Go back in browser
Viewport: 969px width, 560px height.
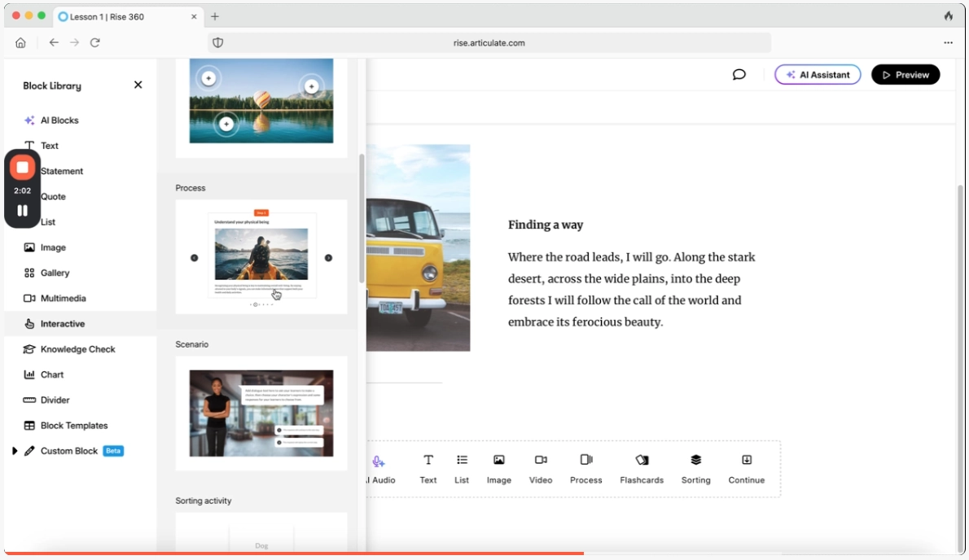click(x=54, y=42)
